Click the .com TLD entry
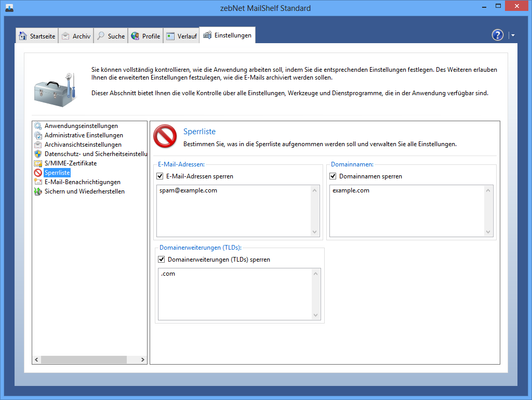Viewport: 532px width, 400px height. point(168,274)
